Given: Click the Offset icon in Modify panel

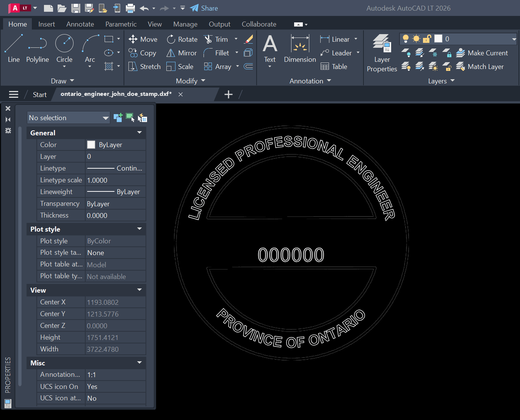Looking at the screenshot, I should 249,67.
